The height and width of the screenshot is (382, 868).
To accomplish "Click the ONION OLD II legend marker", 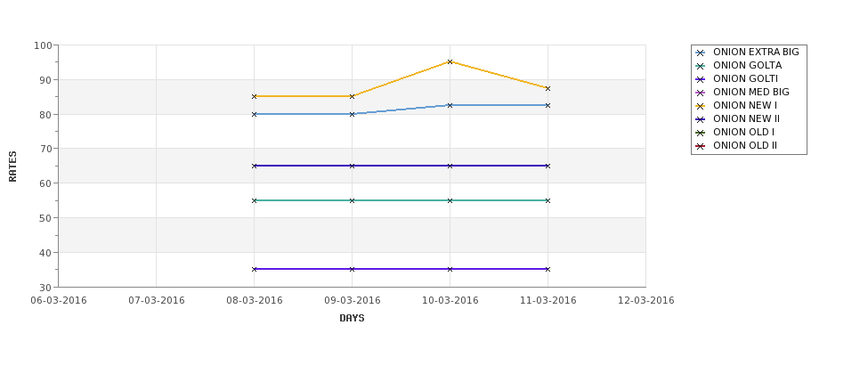I will 701,146.
